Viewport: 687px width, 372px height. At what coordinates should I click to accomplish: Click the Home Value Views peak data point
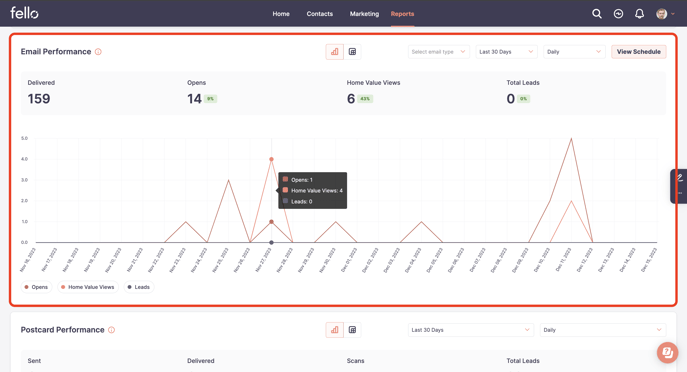coord(271,159)
